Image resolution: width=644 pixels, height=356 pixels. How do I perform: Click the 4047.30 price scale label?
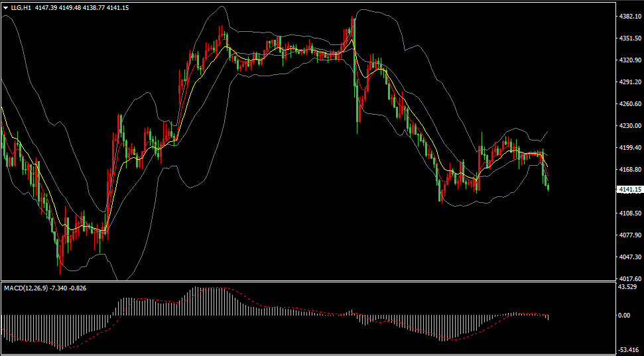(x=629, y=257)
